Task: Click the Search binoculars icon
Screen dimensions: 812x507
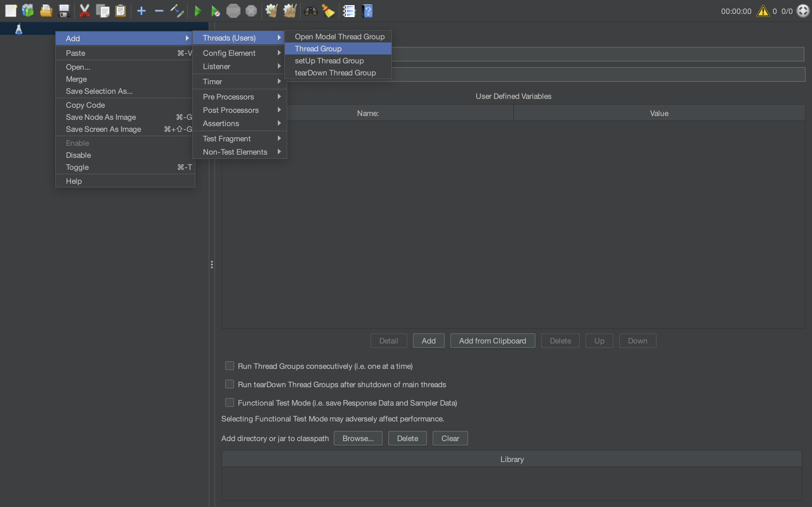Action: (x=311, y=11)
